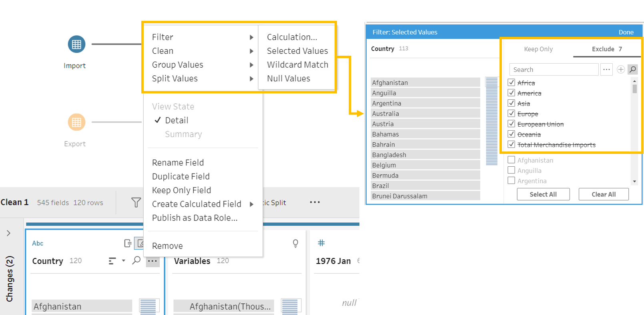Image resolution: width=644 pixels, height=315 pixels.
Task: Open the Country field search magnifier
Action: coord(136,260)
